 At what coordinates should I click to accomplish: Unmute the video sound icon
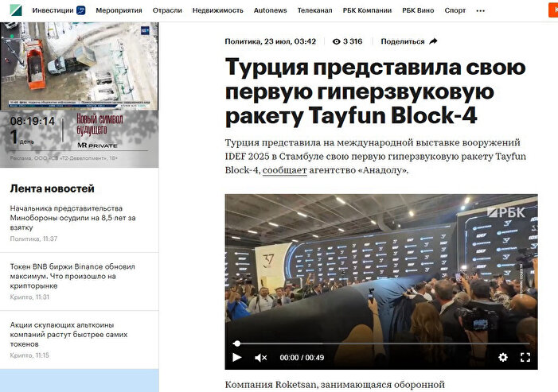261,358
